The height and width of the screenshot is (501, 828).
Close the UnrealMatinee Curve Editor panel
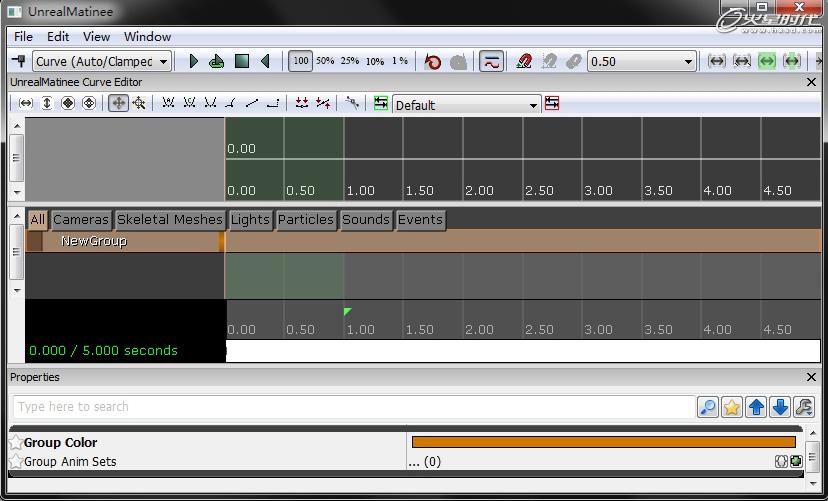pos(812,82)
